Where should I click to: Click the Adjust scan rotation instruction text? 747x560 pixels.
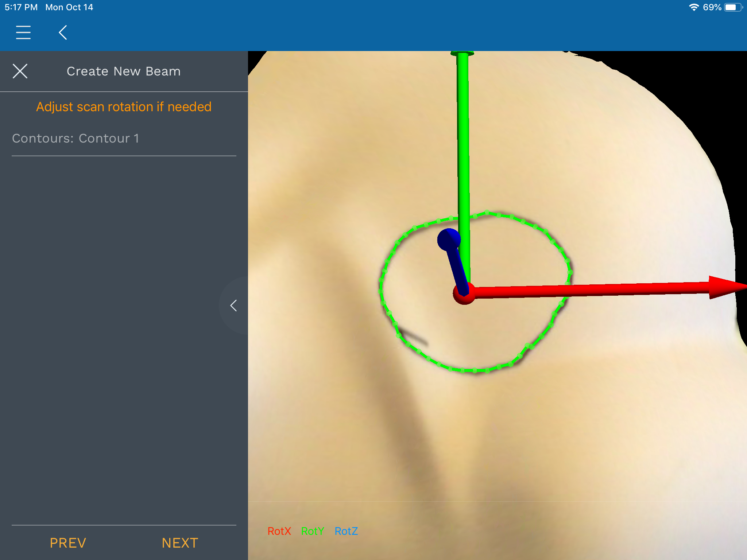pos(124,107)
